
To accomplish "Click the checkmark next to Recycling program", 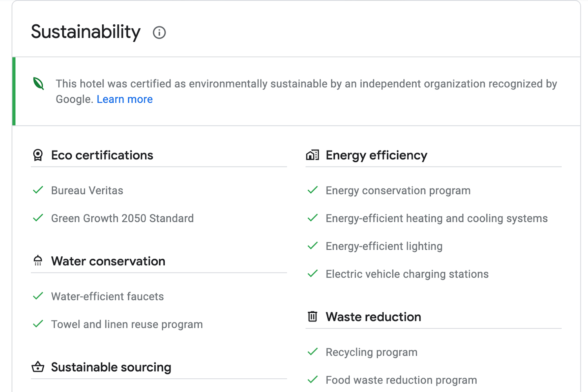I will 312,352.
